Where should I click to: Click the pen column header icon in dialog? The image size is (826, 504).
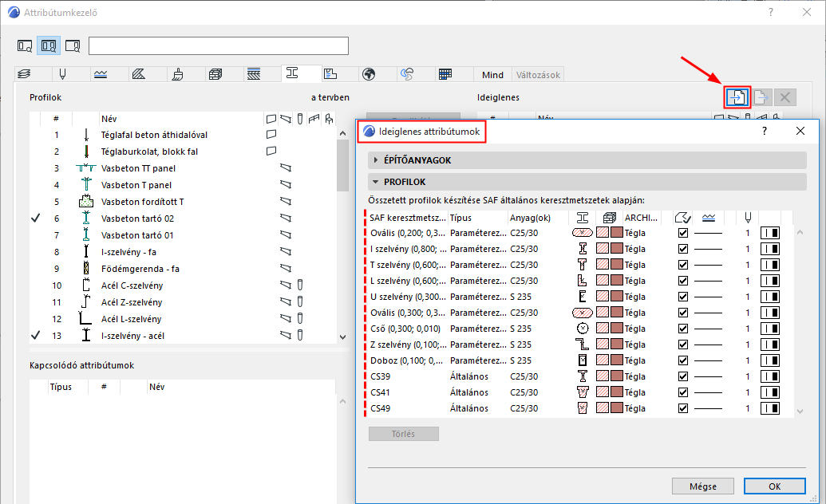click(748, 217)
